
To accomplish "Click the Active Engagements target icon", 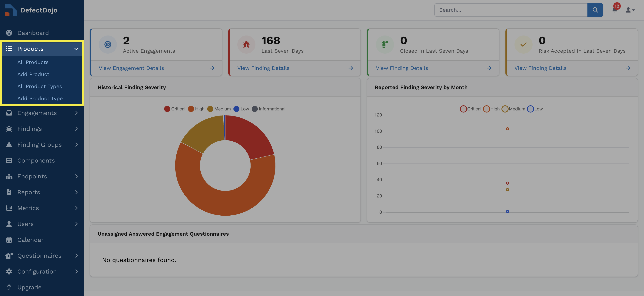I will click(108, 45).
